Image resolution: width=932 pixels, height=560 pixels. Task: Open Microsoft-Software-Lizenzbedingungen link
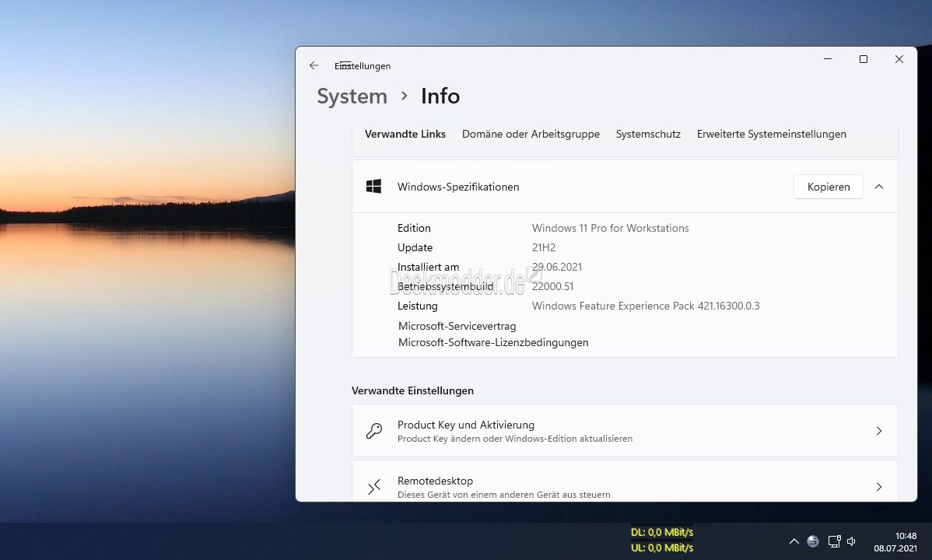[x=493, y=342]
